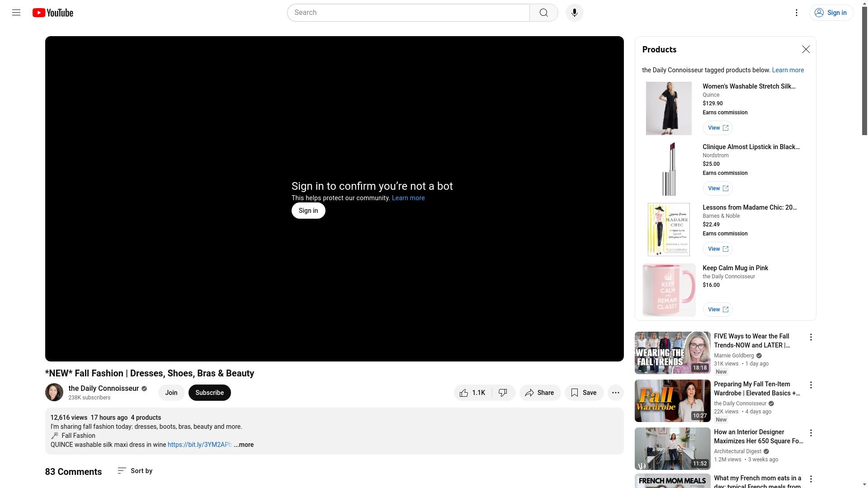View the Quince Washable Stretch Silk dress
Viewport: 868px width, 488px height.
point(718,128)
